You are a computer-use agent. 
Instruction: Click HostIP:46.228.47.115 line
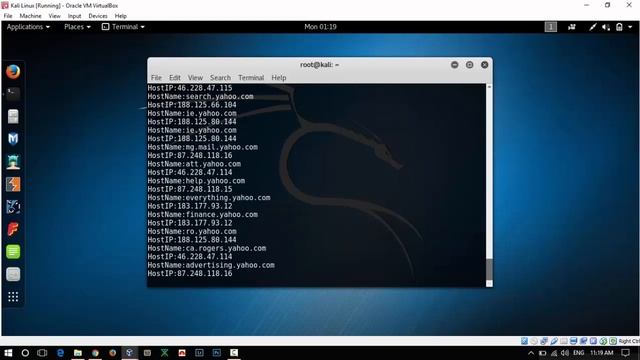coord(190,88)
